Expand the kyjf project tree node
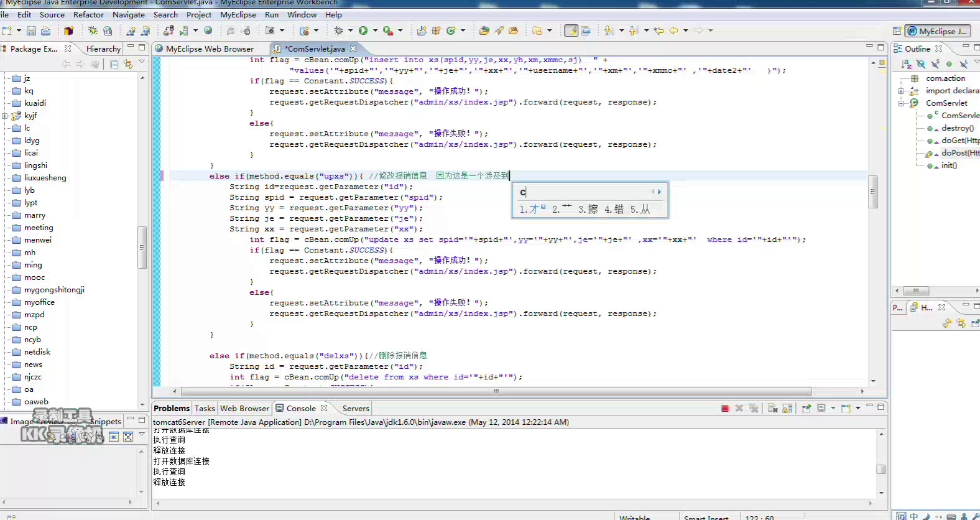 coord(5,116)
